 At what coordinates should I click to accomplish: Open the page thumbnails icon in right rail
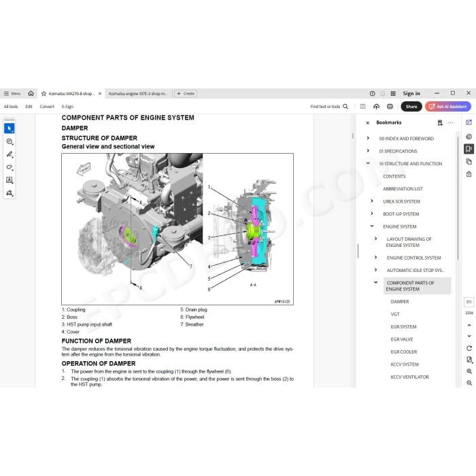[469, 162]
